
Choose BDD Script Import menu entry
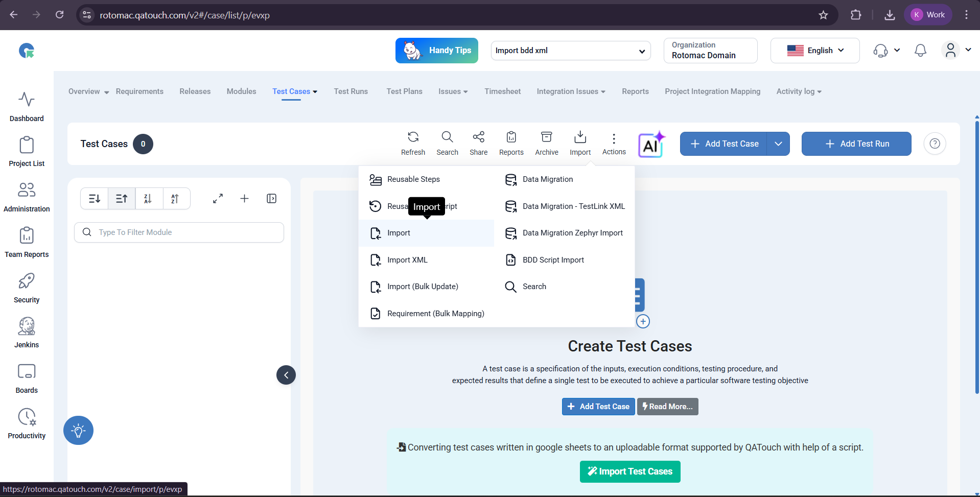coord(553,260)
